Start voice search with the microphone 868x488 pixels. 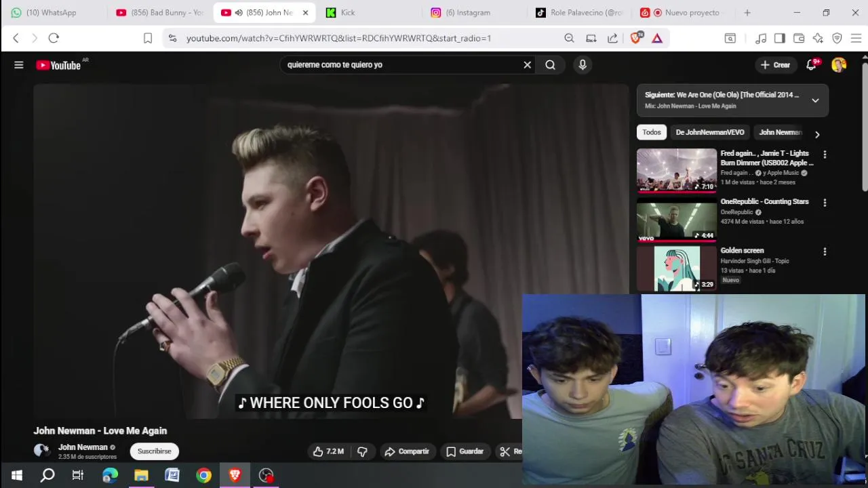pos(583,64)
